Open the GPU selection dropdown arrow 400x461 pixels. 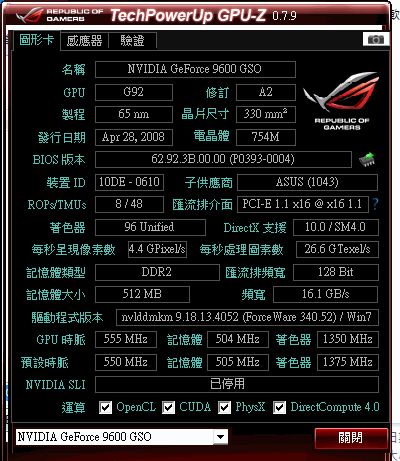220,437
